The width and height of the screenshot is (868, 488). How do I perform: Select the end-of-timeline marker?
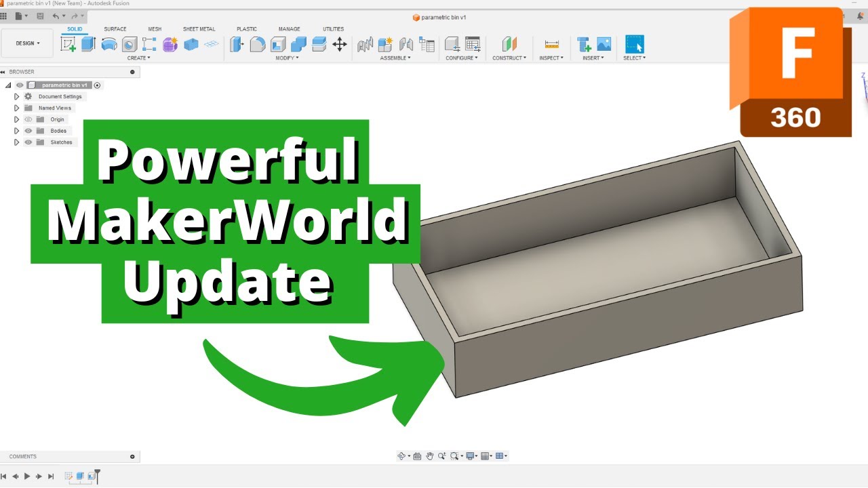(98, 476)
